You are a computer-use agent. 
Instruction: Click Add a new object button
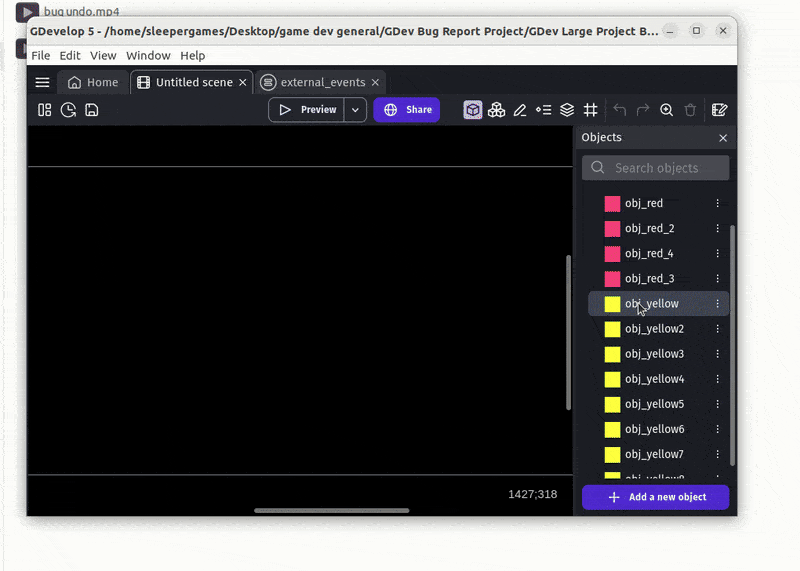pyautogui.click(x=656, y=497)
